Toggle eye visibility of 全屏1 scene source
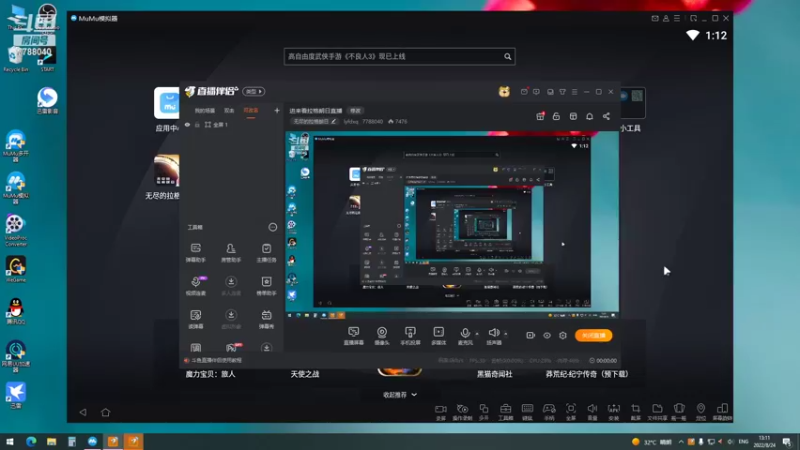800x450 pixels. coord(187,125)
